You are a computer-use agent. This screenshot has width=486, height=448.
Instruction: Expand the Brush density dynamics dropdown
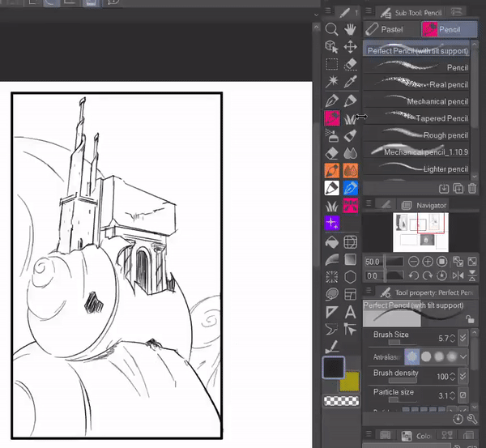coord(463,376)
